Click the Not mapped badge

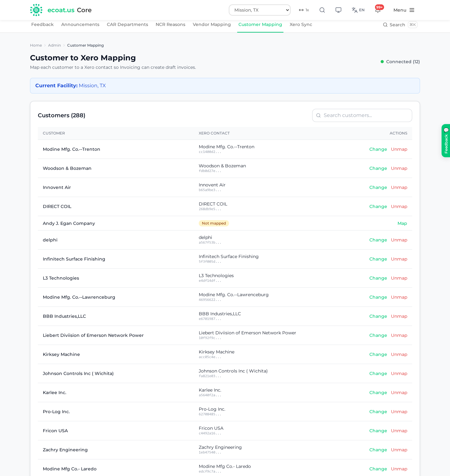click(x=214, y=223)
